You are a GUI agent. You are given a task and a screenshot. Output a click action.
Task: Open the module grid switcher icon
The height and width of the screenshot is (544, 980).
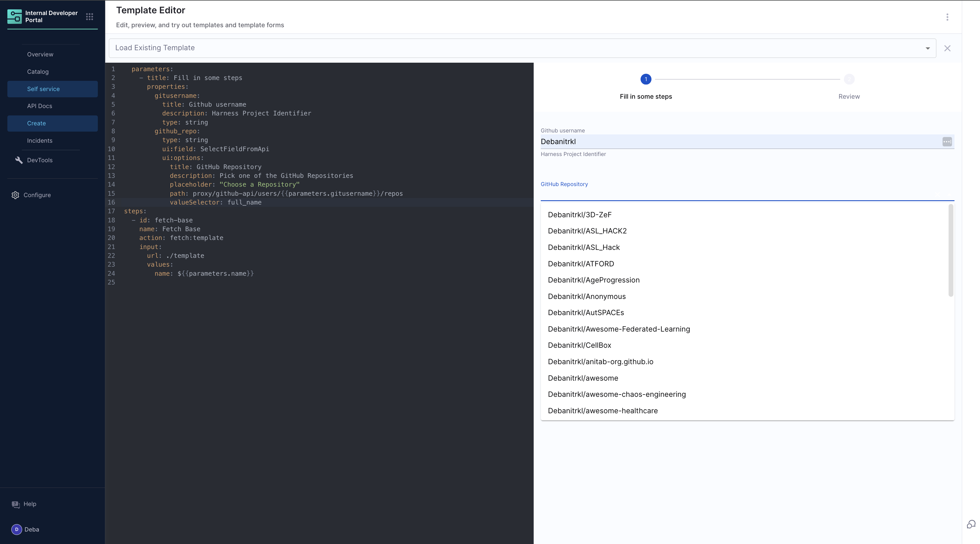(x=89, y=17)
